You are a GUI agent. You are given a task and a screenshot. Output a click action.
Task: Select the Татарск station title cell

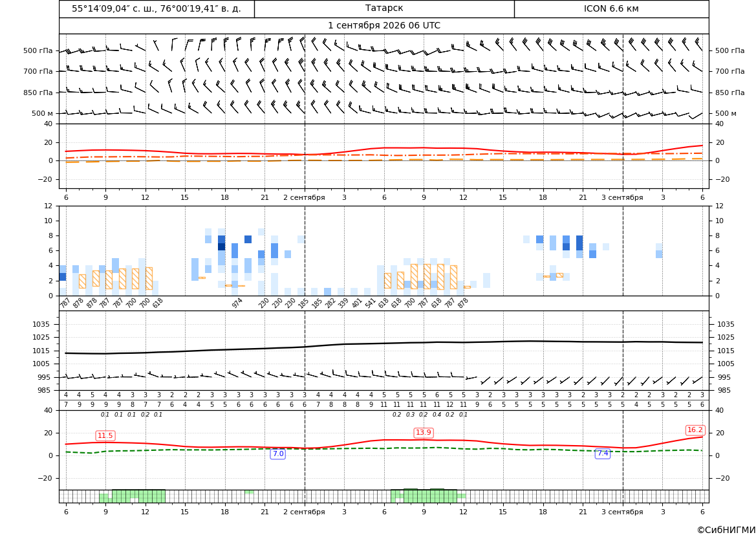tap(384, 8)
